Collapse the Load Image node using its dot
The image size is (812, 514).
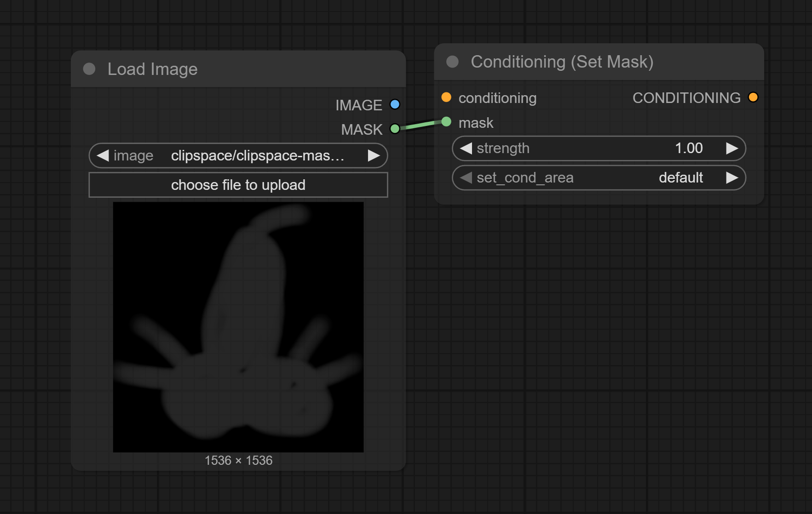click(x=89, y=69)
